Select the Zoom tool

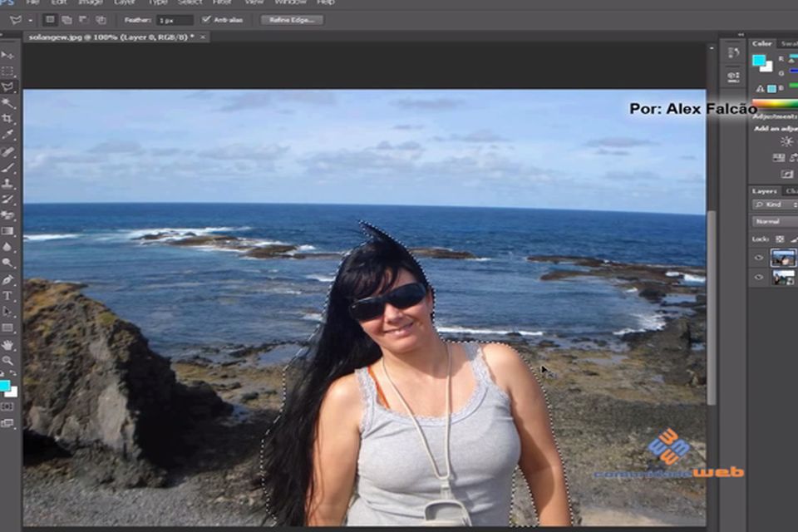tap(7, 361)
